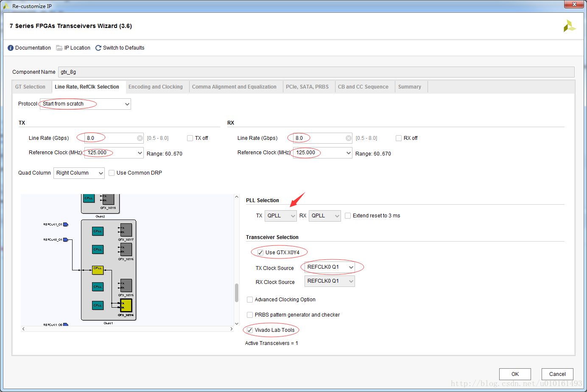Click the REFCLK1_Q1 input pin
This screenshot has height=392, width=587.
click(66, 225)
